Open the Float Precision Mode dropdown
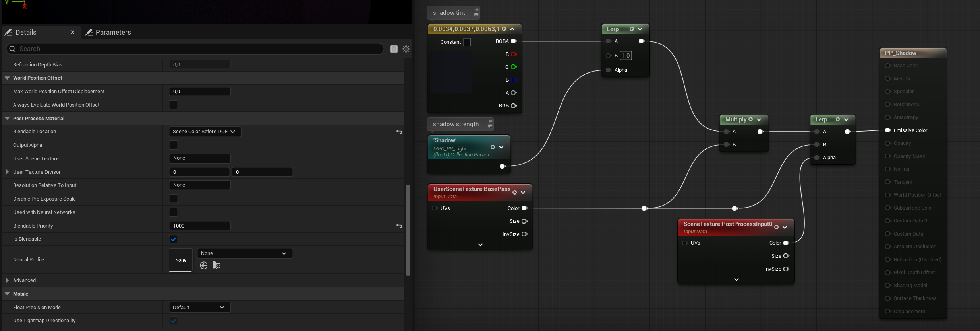The width and height of the screenshot is (980, 331). pos(199,308)
